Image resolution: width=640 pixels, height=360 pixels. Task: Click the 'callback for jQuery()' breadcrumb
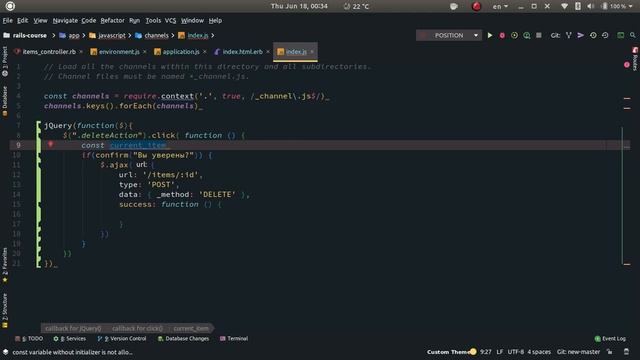click(73, 328)
